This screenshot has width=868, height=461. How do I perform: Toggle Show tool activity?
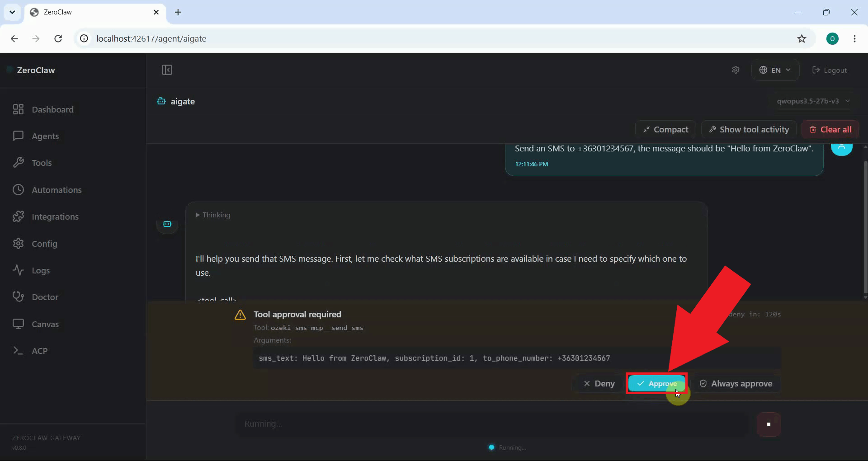[x=749, y=130]
